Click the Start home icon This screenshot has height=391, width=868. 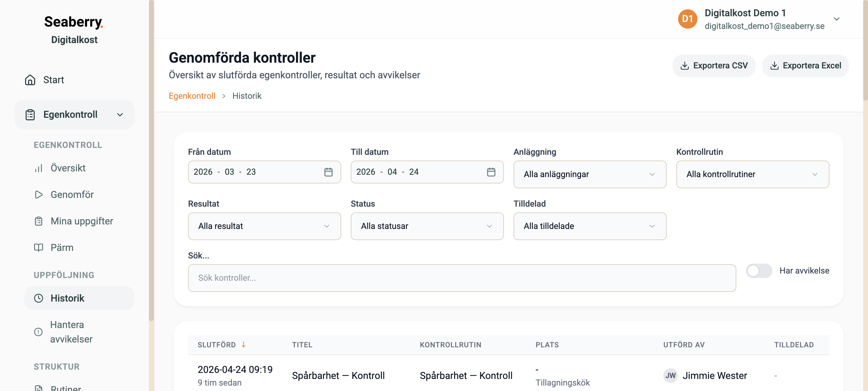[30, 80]
